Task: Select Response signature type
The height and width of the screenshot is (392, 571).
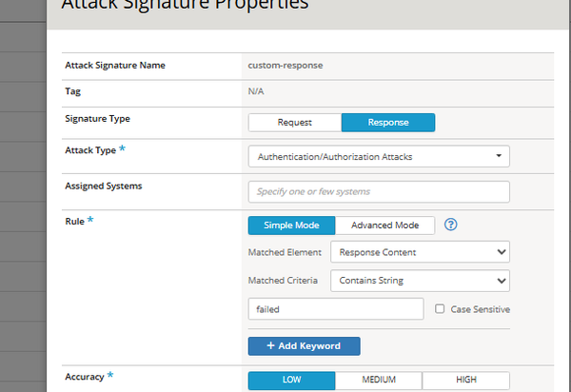Action: (x=387, y=122)
